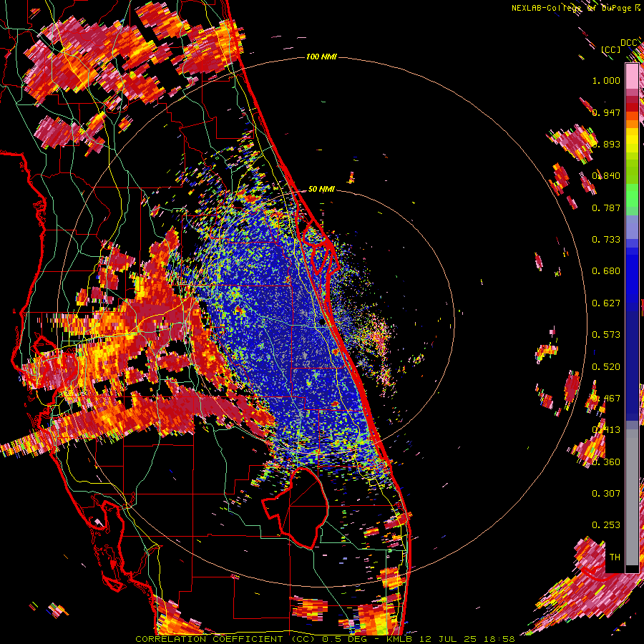644x644 pixels.
Task: Click the 0.307 legend value
Action: 606,494
